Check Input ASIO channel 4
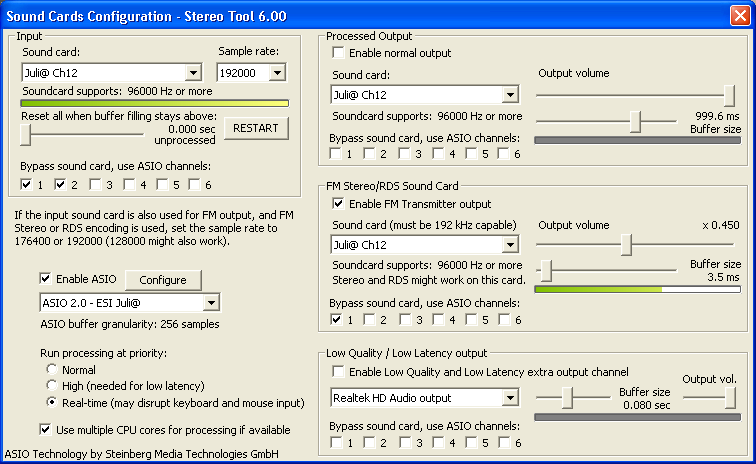756x464 pixels. pyautogui.click(x=129, y=184)
